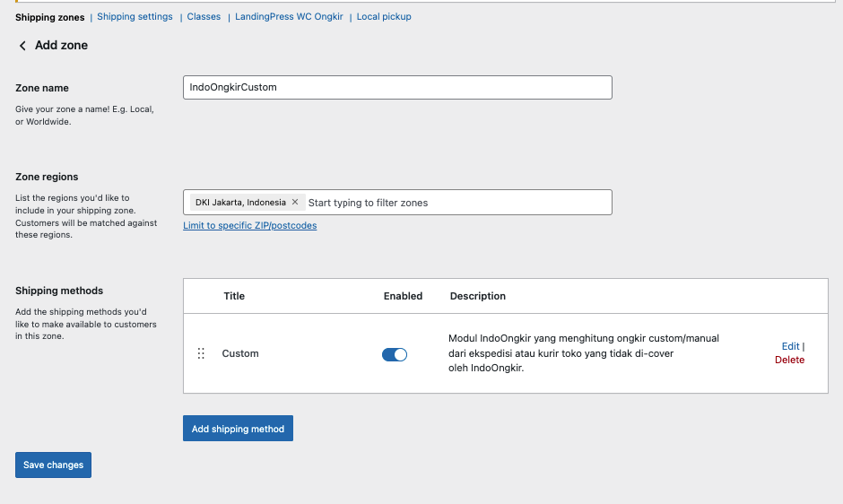Go to the Classes tab
This screenshot has width=843, height=504.
[x=204, y=17]
